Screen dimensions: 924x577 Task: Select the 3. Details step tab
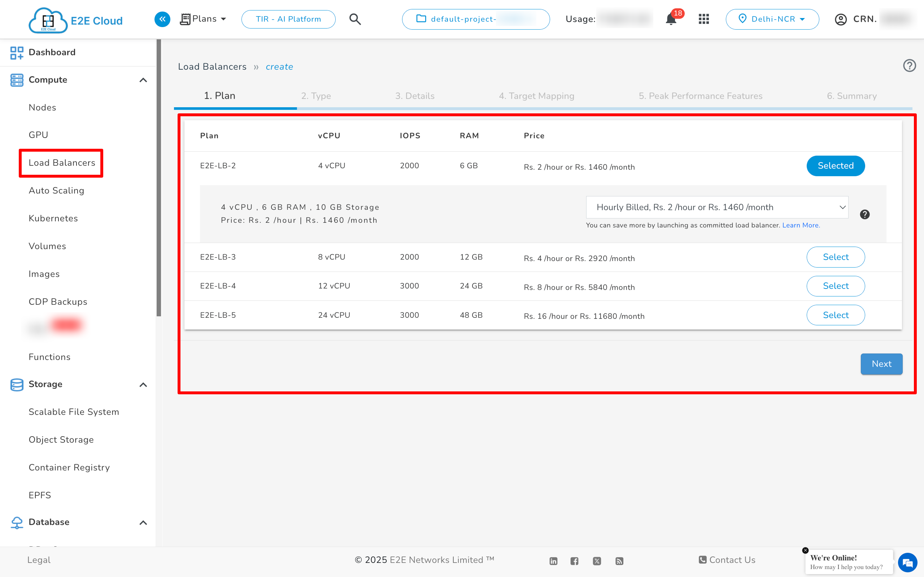click(x=414, y=96)
